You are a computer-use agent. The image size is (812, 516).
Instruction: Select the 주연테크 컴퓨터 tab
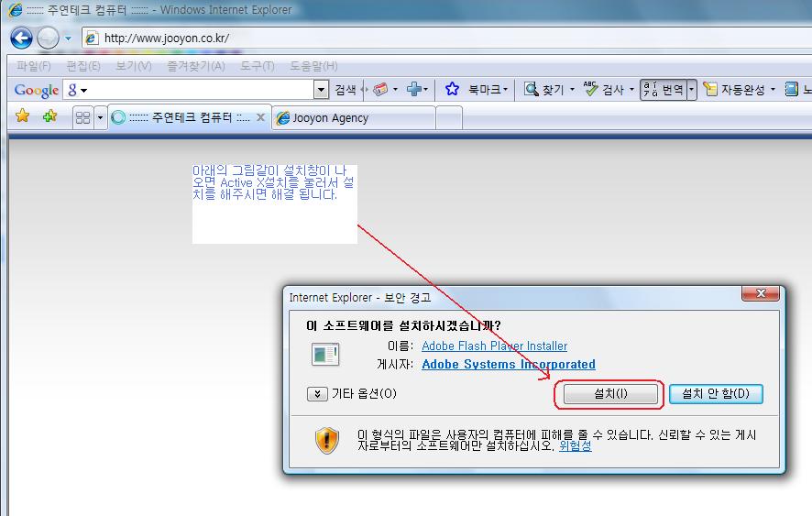coord(189,118)
